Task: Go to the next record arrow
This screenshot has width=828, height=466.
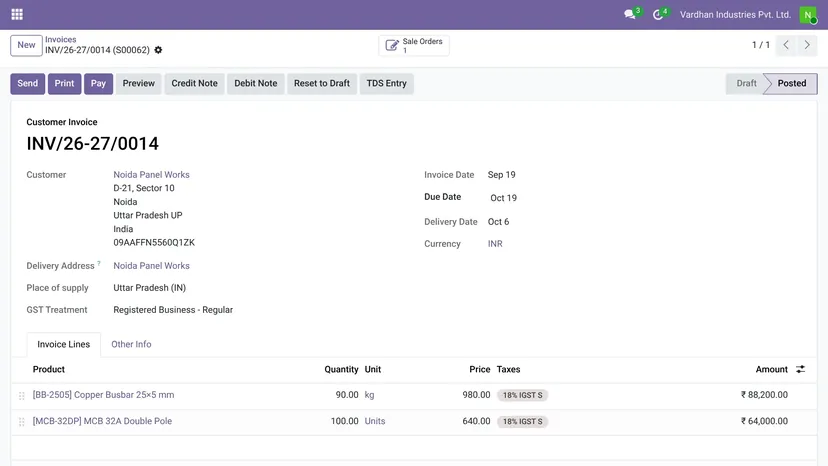Action: click(807, 45)
